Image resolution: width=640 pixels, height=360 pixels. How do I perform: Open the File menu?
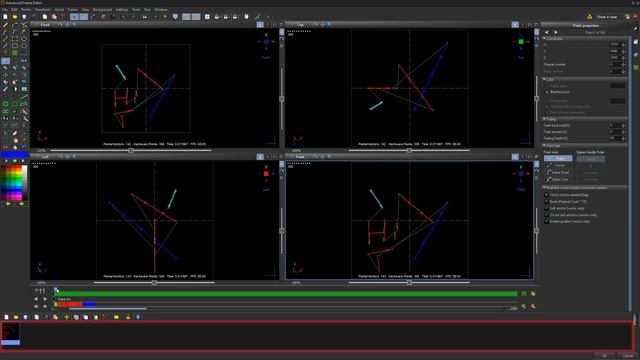tap(4, 9)
